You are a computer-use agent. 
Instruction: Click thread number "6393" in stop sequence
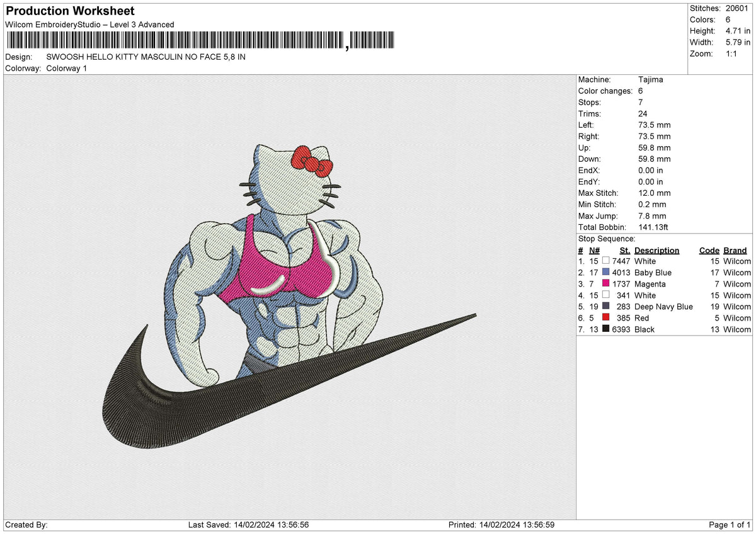pos(621,329)
